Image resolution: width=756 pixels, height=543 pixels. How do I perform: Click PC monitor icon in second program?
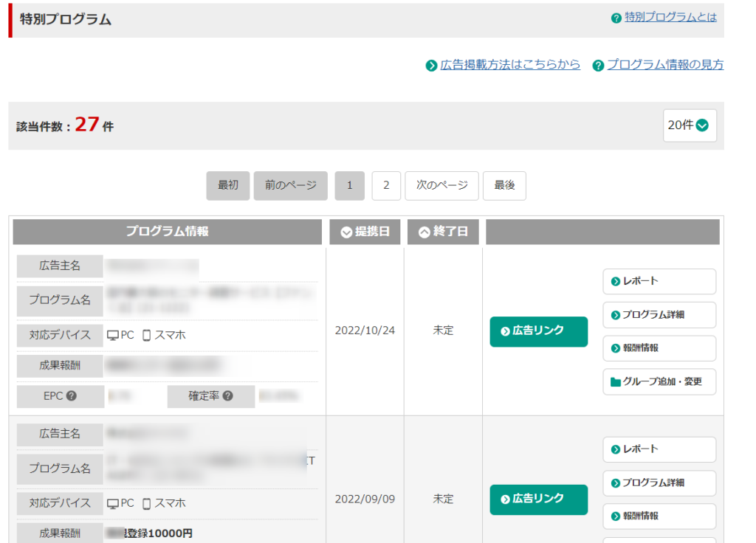click(x=113, y=504)
